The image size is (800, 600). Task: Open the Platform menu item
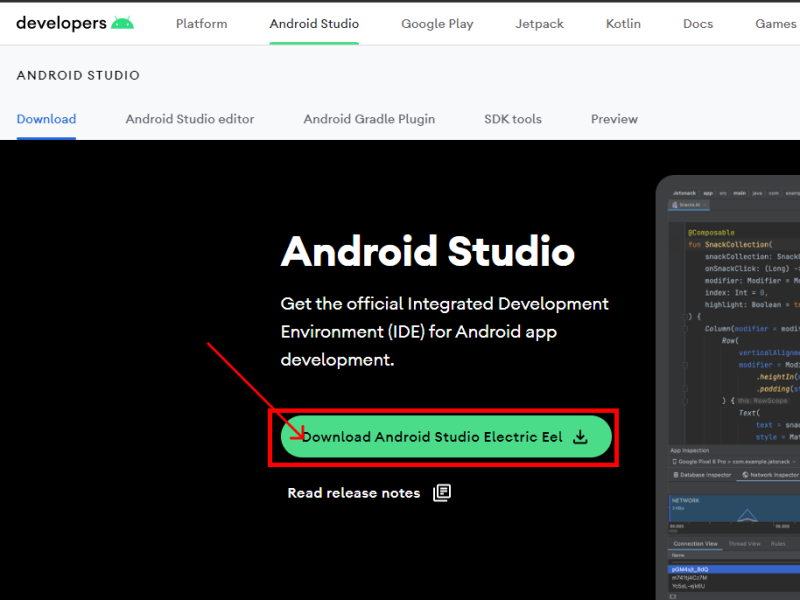pos(202,23)
